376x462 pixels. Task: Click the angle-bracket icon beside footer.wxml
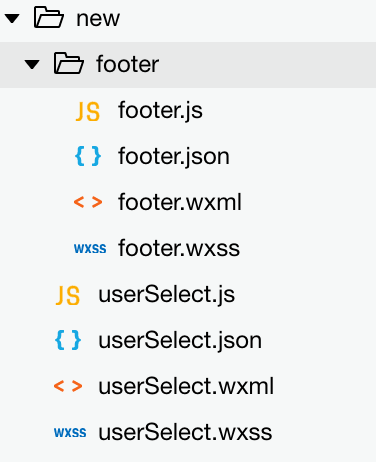pos(88,202)
